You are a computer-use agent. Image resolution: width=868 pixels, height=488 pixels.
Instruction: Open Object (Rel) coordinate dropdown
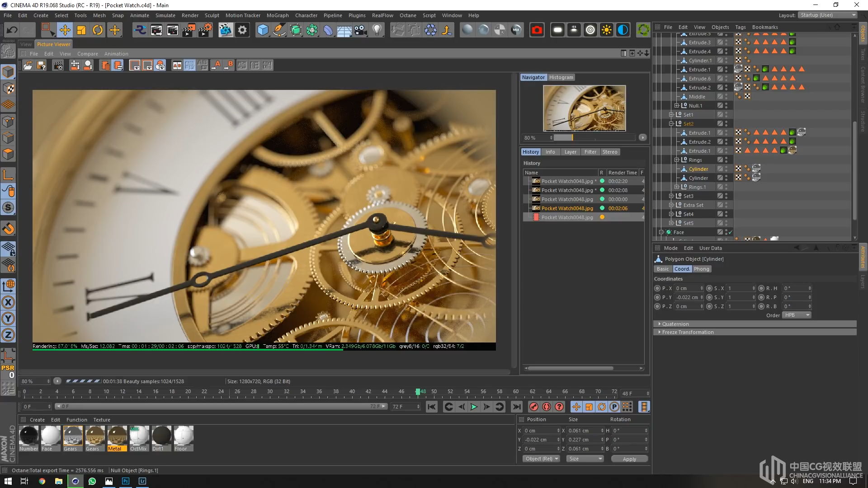pyautogui.click(x=542, y=459)
